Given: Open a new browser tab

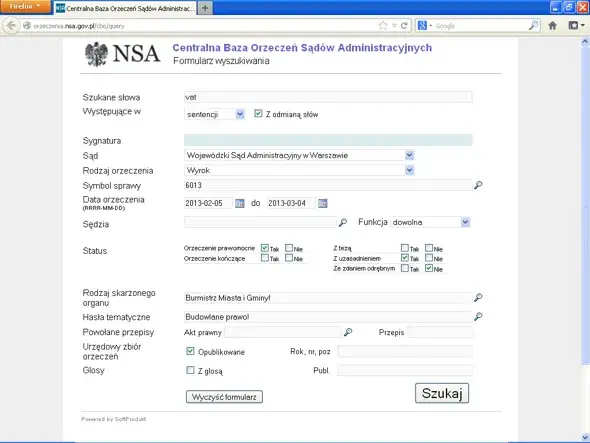Looking at the screenshot, I should (205, 8).
